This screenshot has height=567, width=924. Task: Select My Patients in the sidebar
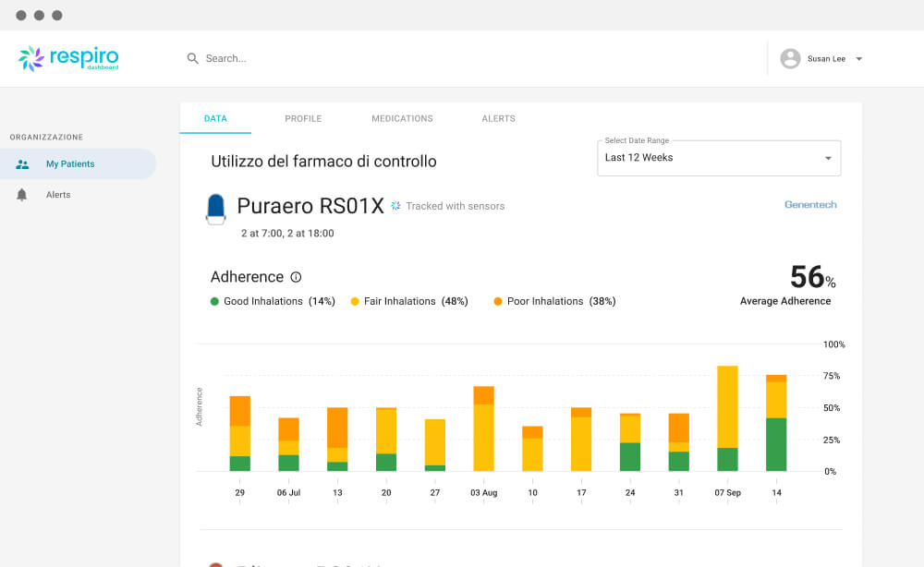[78, 163]
